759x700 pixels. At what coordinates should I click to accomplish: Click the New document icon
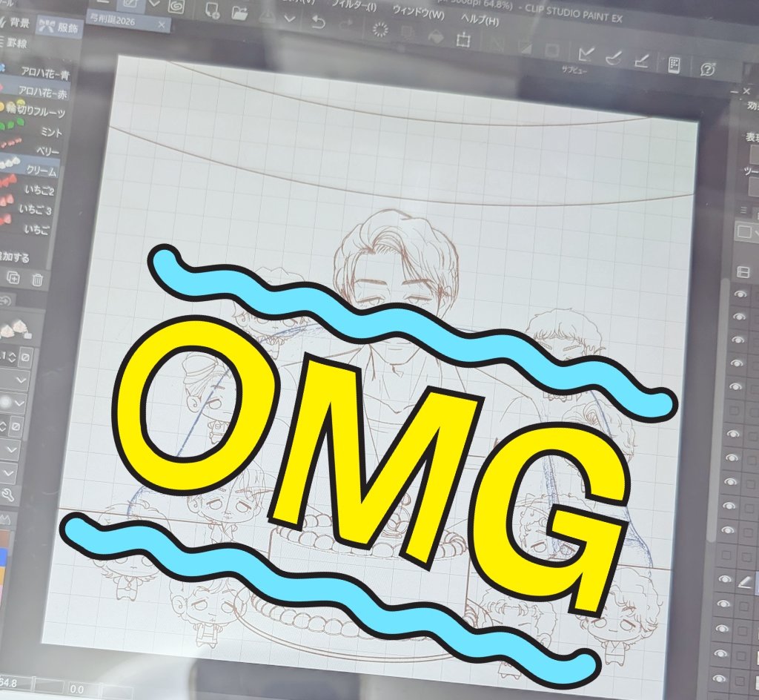point(213,10)
